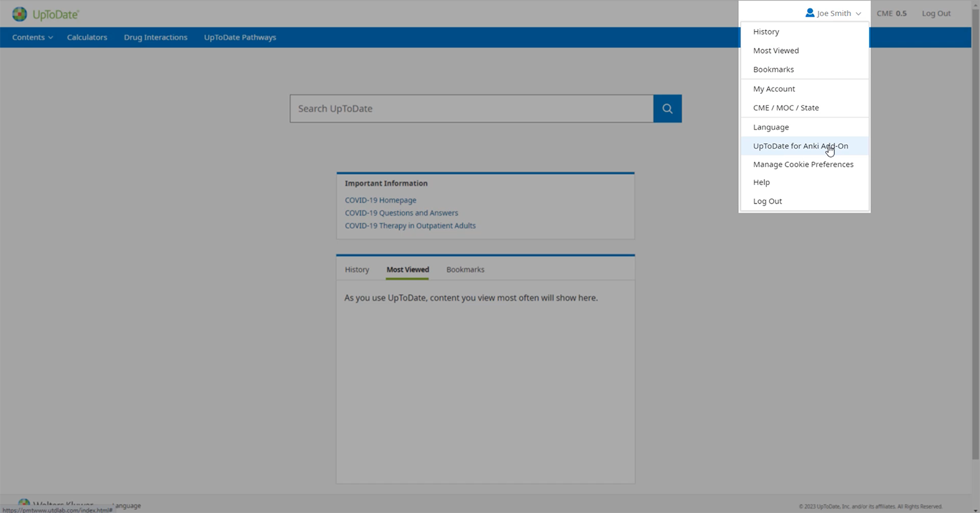Switch to the Bookmarks tab in the panel
This screenshot has width=980, height=513.
[x=465, y=270]
